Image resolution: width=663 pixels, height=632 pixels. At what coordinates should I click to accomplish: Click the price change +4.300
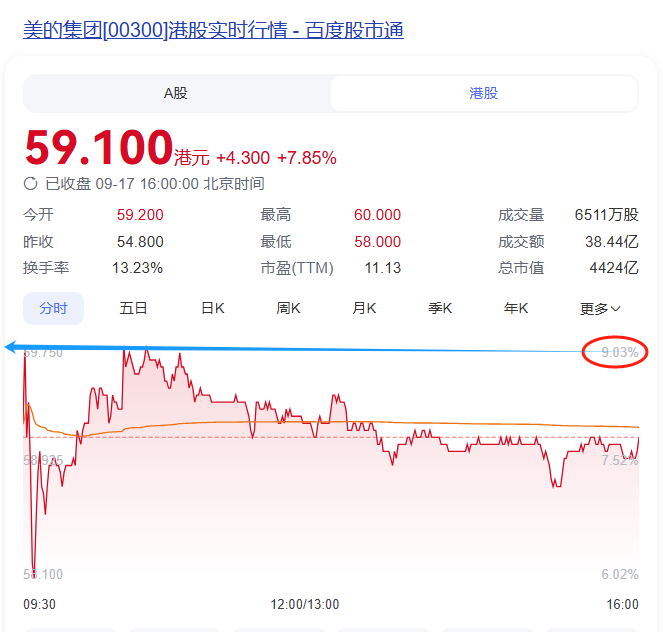pos(243,158)
